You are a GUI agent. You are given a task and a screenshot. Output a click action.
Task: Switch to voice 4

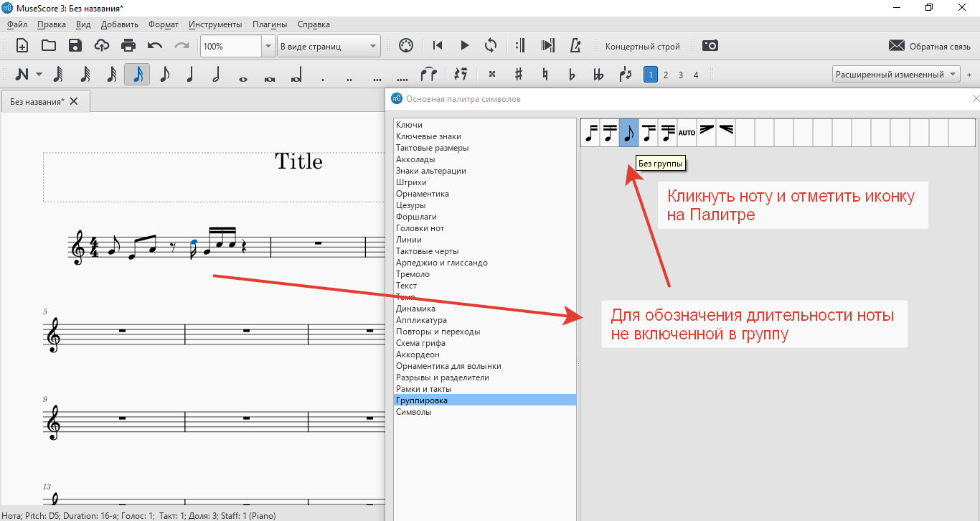(x=696, y=75)
